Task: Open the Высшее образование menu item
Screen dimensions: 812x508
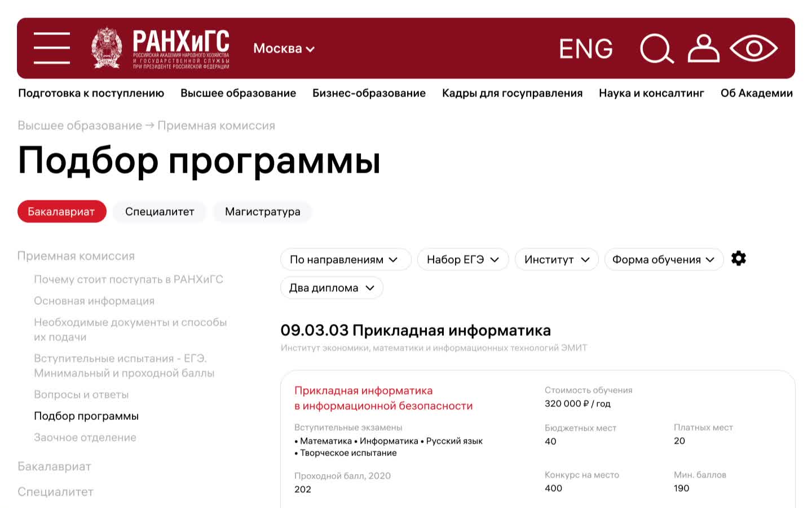Action: [238, 93]
